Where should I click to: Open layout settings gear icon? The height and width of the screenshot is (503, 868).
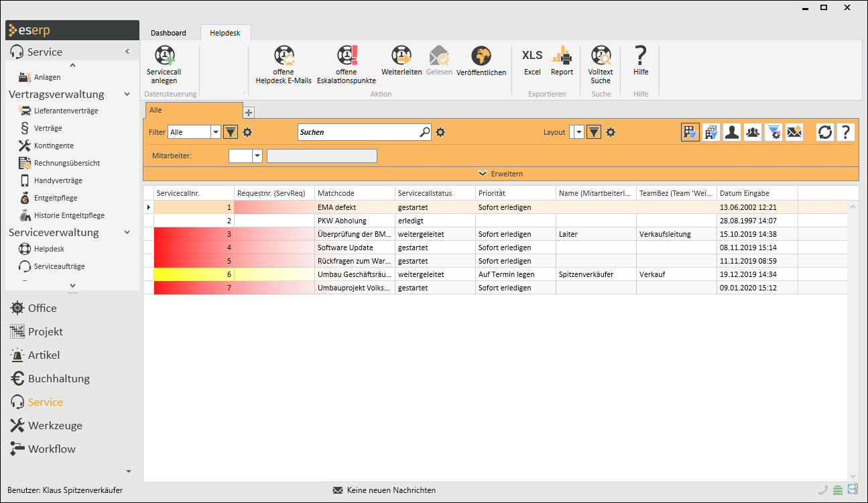[x=611, y=132]
